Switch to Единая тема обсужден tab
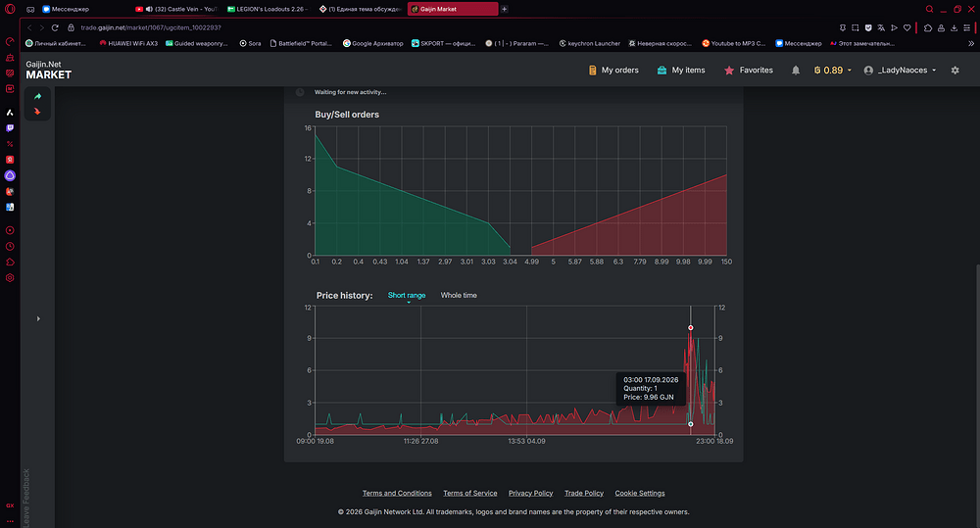The height and width of the screenshot is (528, 980). pos(360,9)
